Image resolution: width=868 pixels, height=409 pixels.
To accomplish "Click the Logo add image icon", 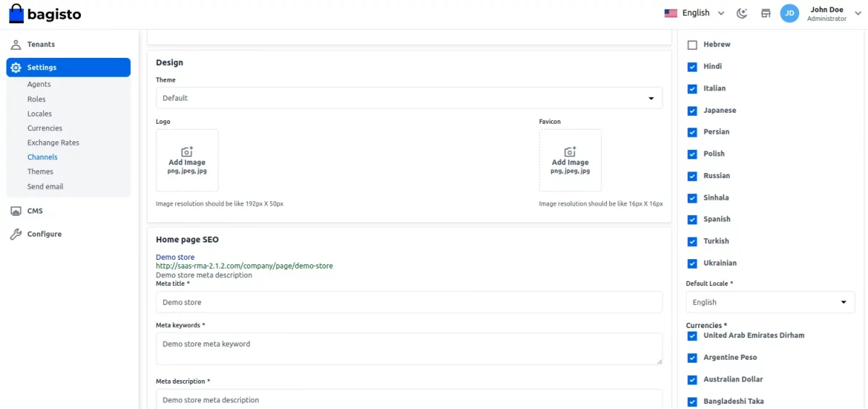I will pos(187,152).
